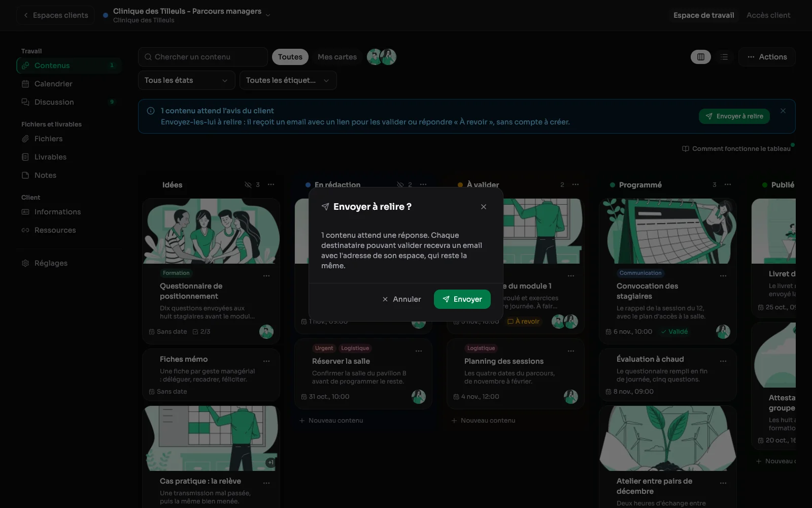The height and width of the screenshot is (508, 812).
Task: Close the Envoyer à relire dialog
Action: point(484,207)
